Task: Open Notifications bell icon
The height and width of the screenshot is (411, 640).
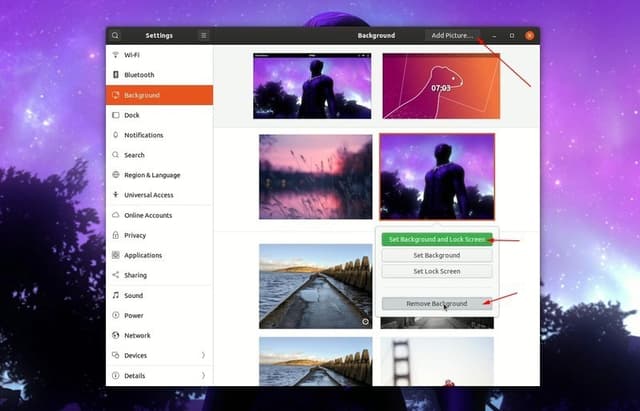Action: (116, 135)
